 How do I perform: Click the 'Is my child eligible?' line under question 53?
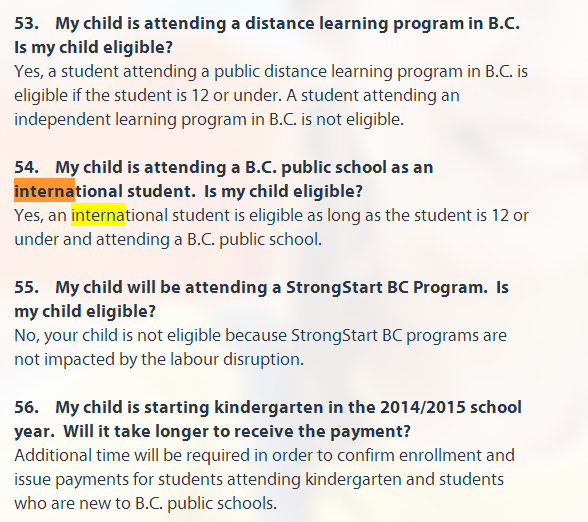[x=93, y=48]
